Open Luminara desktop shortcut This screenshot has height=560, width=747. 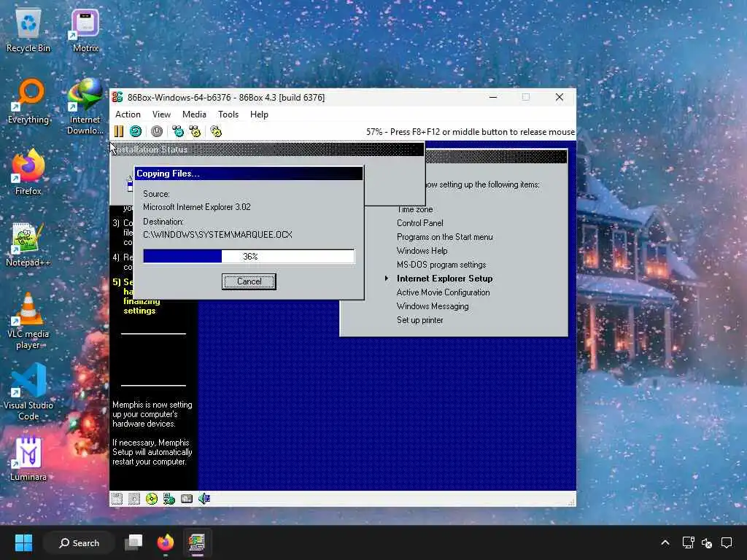28,459
